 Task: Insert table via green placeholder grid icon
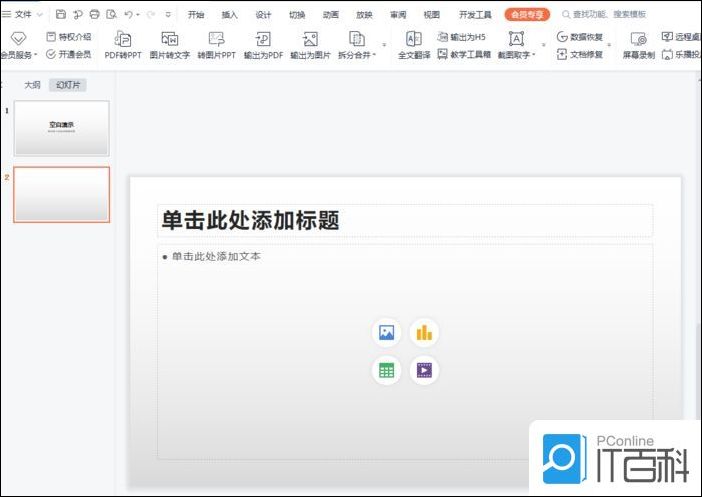[x=386, y=370]
